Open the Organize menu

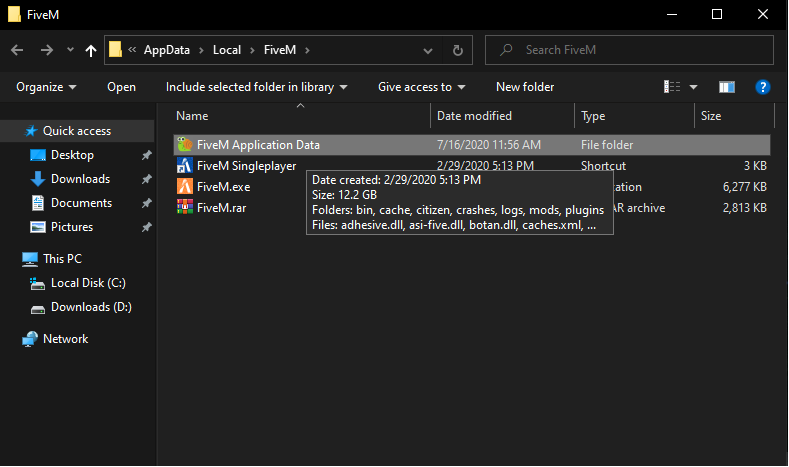[46, 87]
